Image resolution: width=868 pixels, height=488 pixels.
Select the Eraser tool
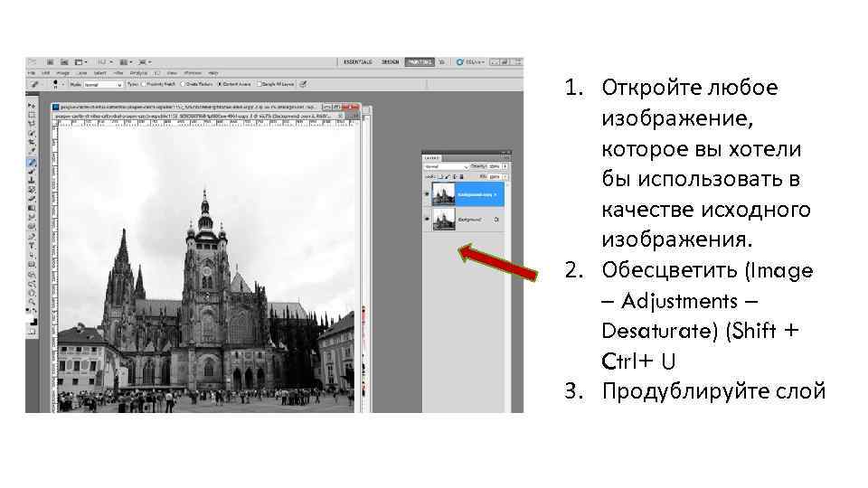[32, 199]
